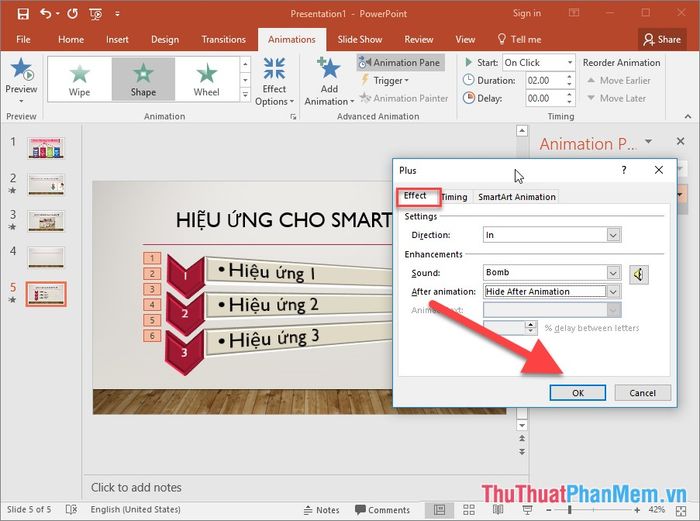Select slide 5 thumbnail
The image size is (700, 521).
(x=46, y=294)
